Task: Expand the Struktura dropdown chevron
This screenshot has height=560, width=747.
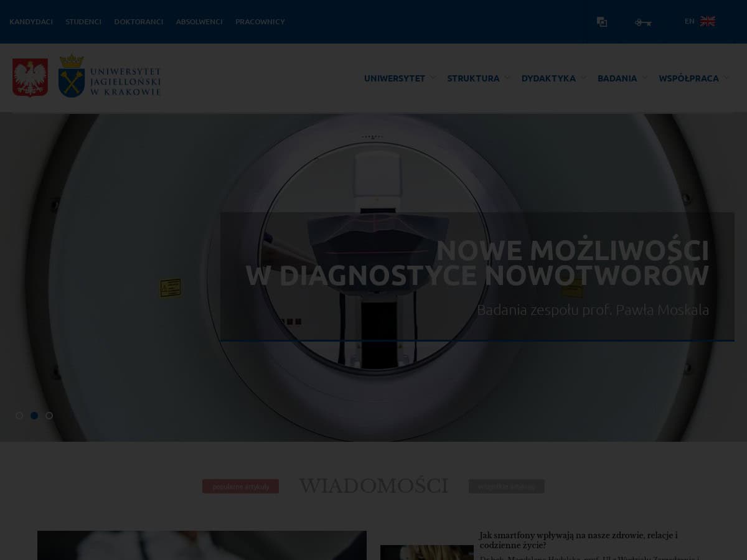Action: (507, 78)
